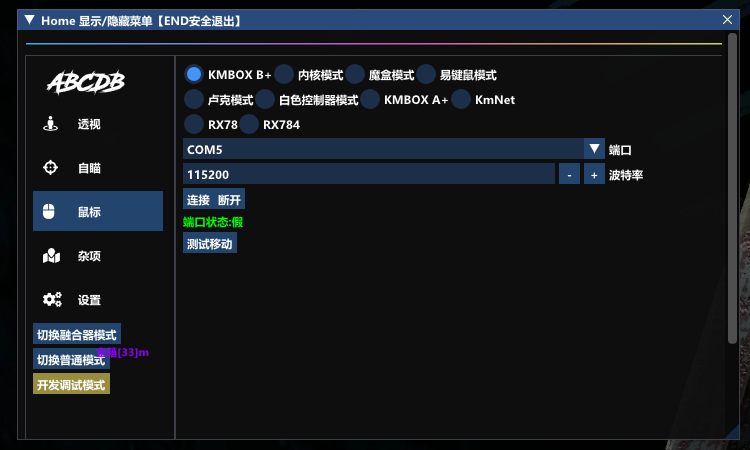Click the 鼠标 mouse icon
This screenshot has height=450, width=750.
(51, 212)
